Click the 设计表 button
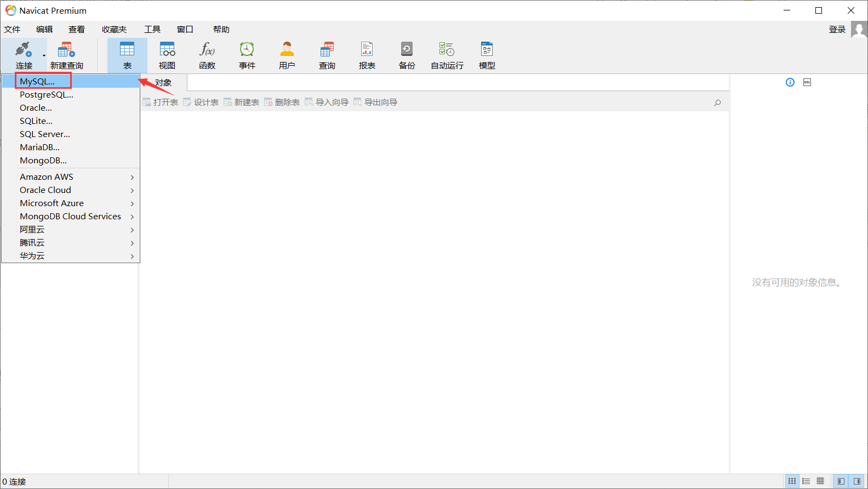 pos(201,103)
